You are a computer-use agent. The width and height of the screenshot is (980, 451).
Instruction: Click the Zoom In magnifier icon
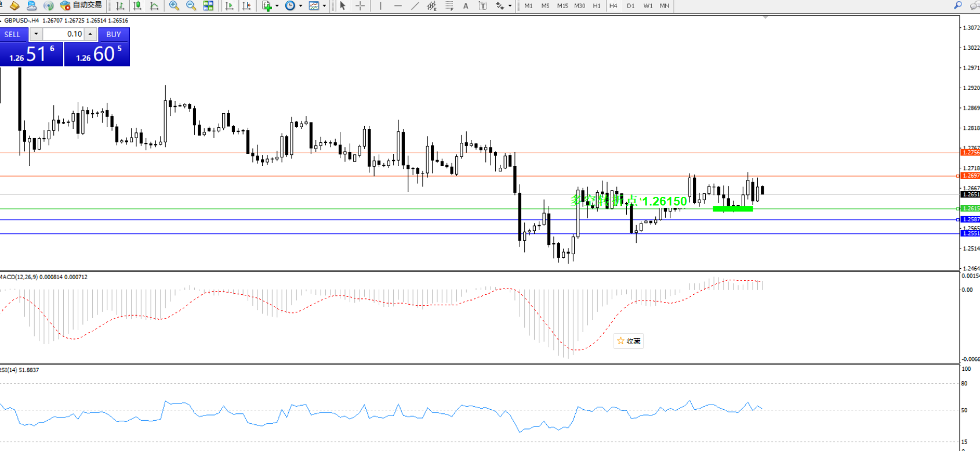[173, 6]
